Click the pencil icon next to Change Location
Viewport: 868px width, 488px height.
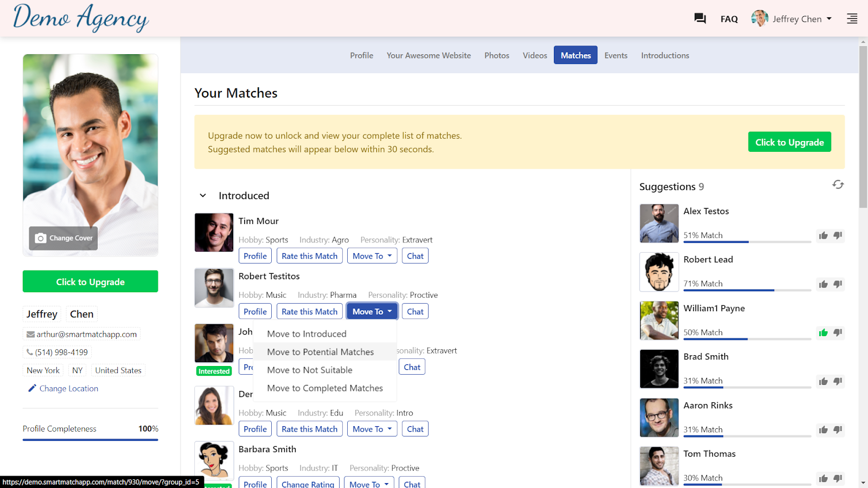[x=31, y=388]
